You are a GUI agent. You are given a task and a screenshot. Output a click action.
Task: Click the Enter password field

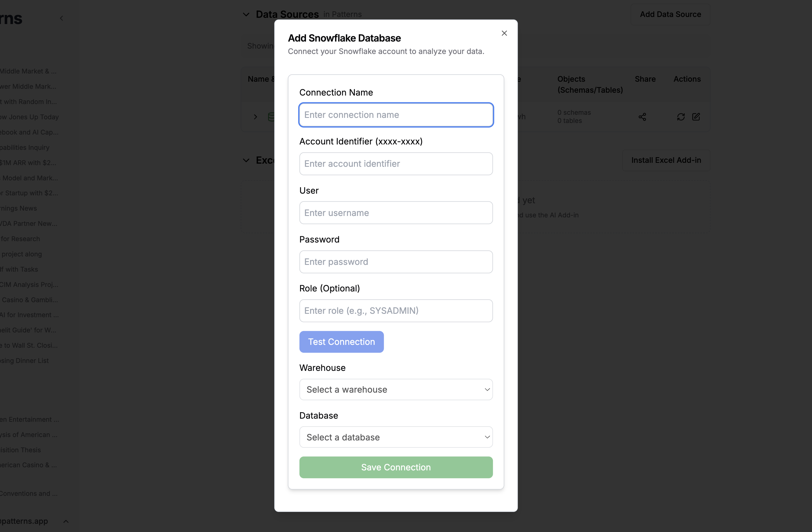[396, 262]
